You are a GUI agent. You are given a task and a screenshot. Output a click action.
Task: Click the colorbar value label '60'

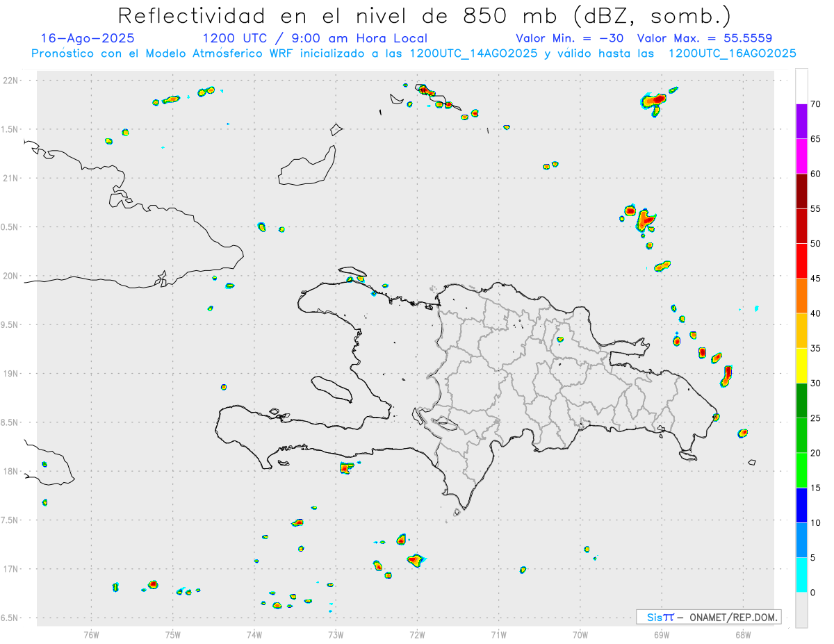pos(815,174)
